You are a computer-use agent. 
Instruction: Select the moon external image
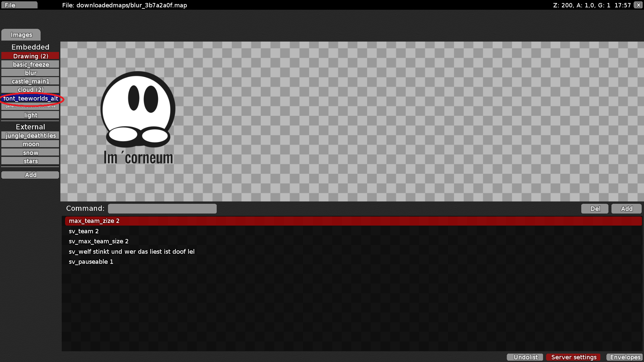click(x=30, y=144)
